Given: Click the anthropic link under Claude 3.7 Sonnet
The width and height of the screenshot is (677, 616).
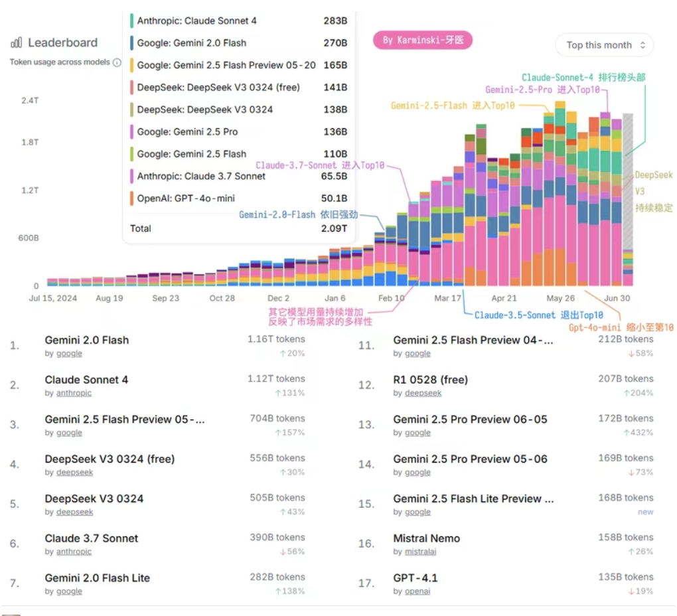Looking at the screenshot, I should 74,552.
